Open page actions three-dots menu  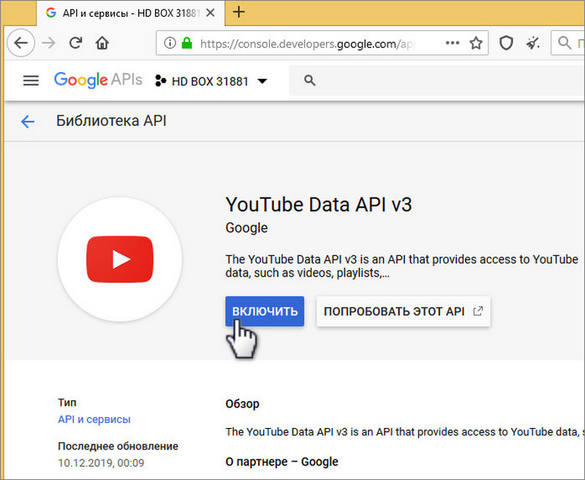[x=452, y=43]
